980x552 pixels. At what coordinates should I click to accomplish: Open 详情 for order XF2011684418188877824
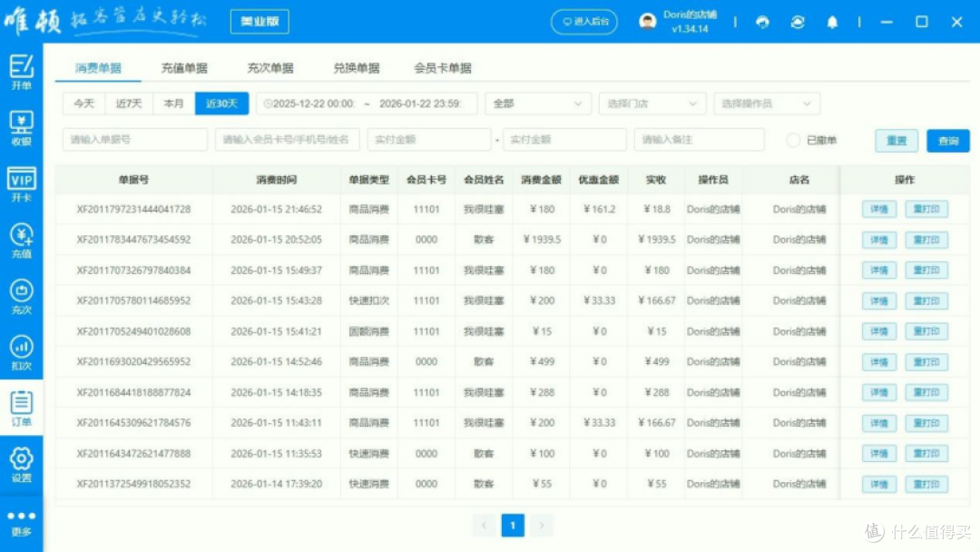tap(879, 392)
